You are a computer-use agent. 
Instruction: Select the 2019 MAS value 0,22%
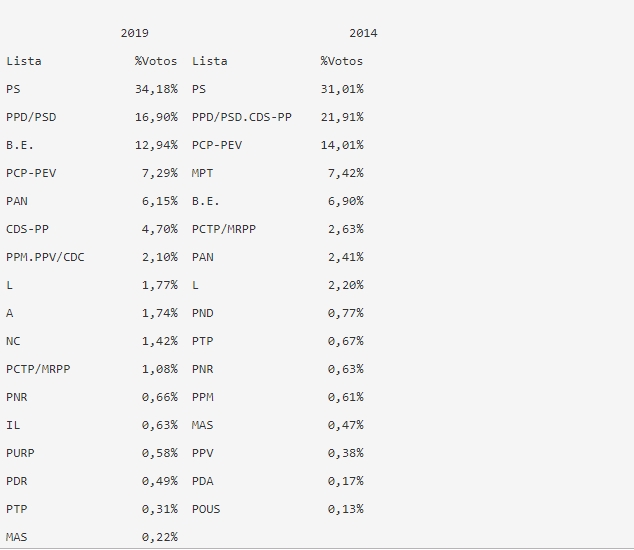point(160,537)
